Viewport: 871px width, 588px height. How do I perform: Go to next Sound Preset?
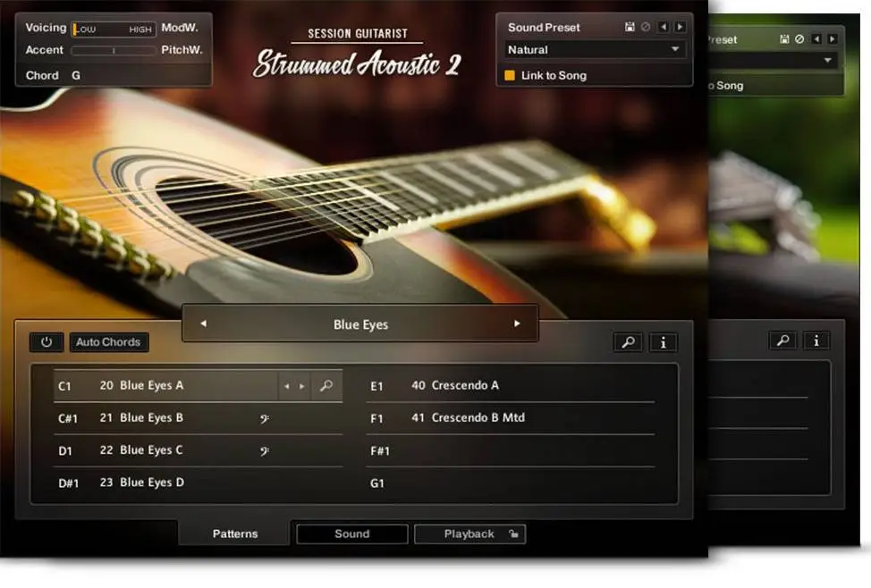click(680, 27)
